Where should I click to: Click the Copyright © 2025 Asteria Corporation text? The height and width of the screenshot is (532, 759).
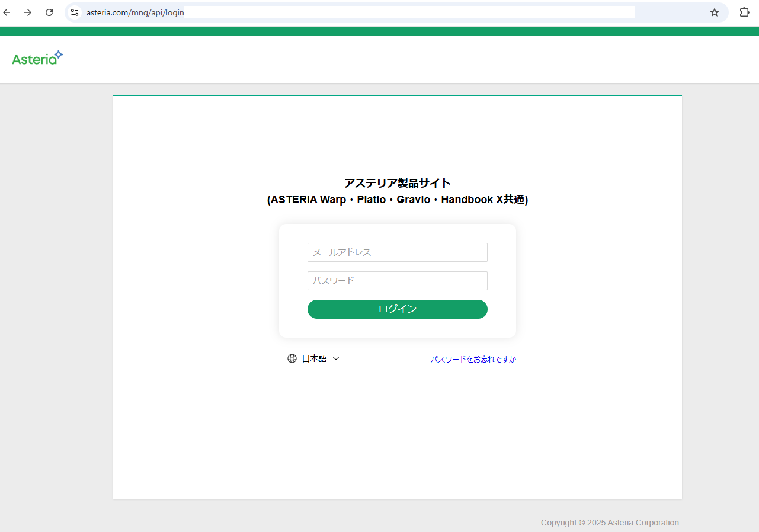click(610, 523)
